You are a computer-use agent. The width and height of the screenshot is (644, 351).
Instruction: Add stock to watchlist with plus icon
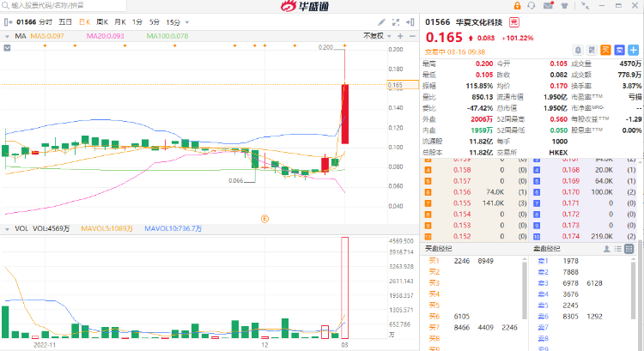pyautogui.click(x=634, y=50)
